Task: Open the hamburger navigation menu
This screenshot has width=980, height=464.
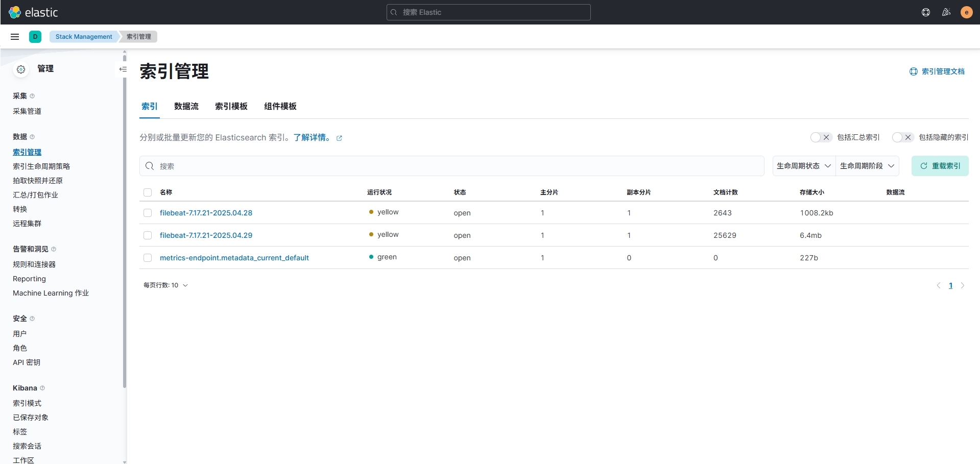Action: (15, 37)
